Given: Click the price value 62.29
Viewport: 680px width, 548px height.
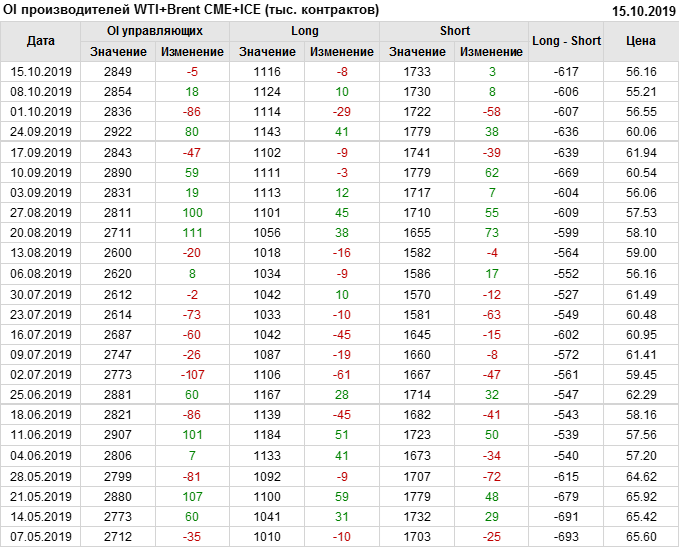Looking at the screenshot, I should [641, 394].
